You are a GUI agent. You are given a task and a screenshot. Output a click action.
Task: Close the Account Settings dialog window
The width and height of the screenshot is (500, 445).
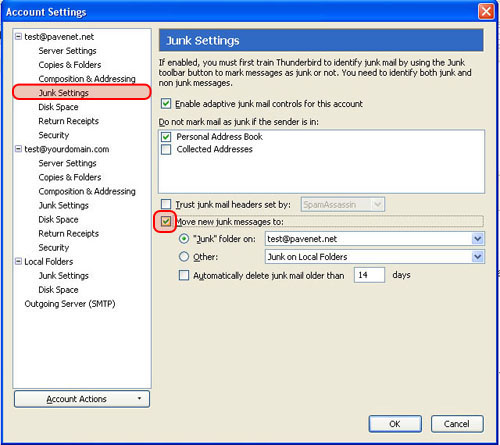(486, 12)
